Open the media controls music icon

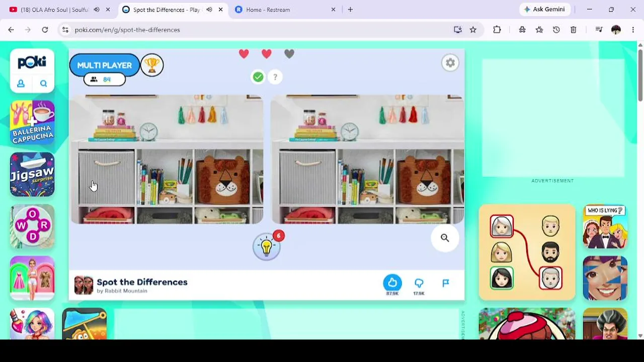click(599, 30)
